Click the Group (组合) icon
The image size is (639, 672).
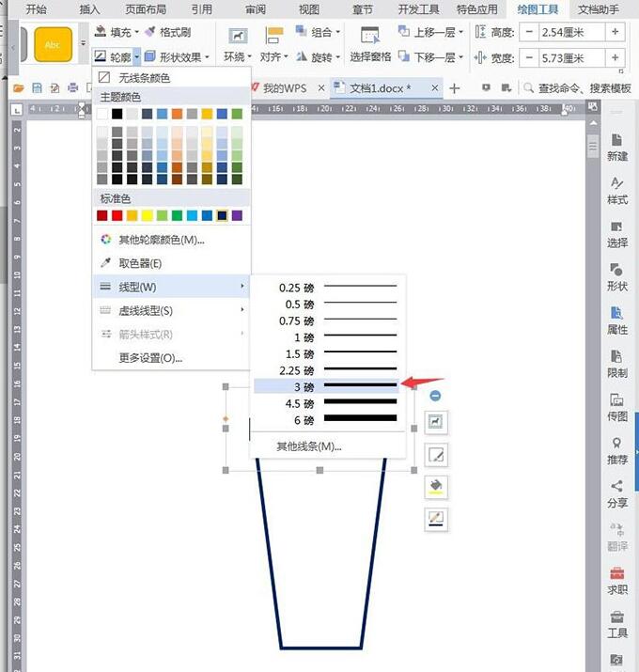301,31
